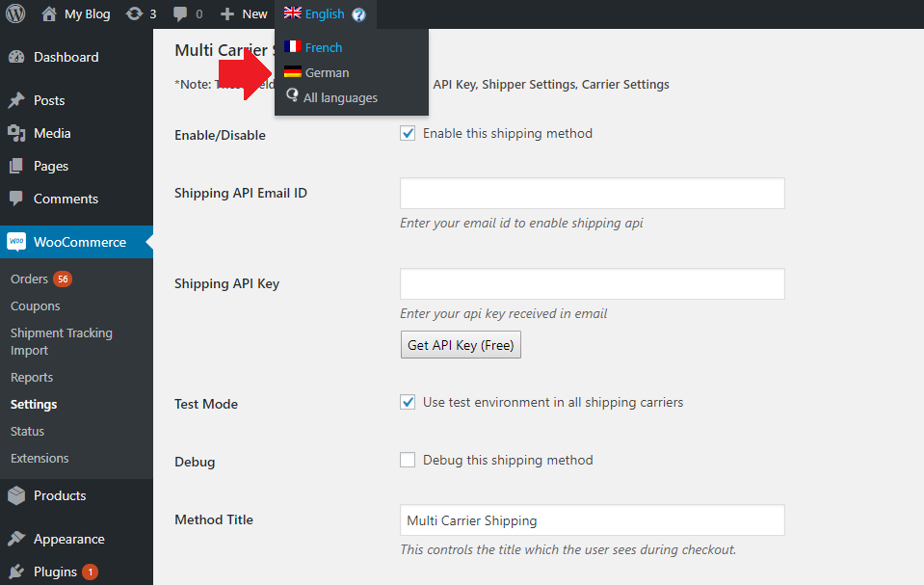The height and width of the screenshot is (585, 924).
Task: Select the WooCommerce sidebar icon
Action: (x=17, y=241)
